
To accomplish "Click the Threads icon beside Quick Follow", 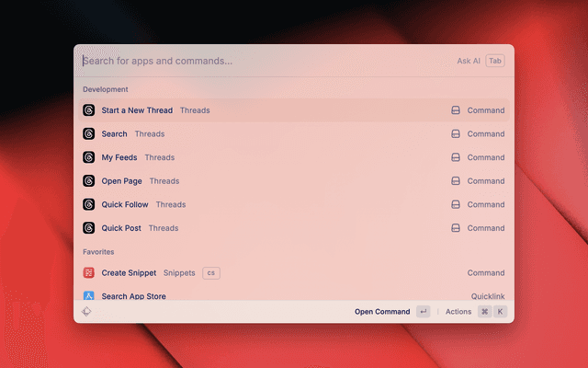I will pyautogui.click(x=89, y=204).
